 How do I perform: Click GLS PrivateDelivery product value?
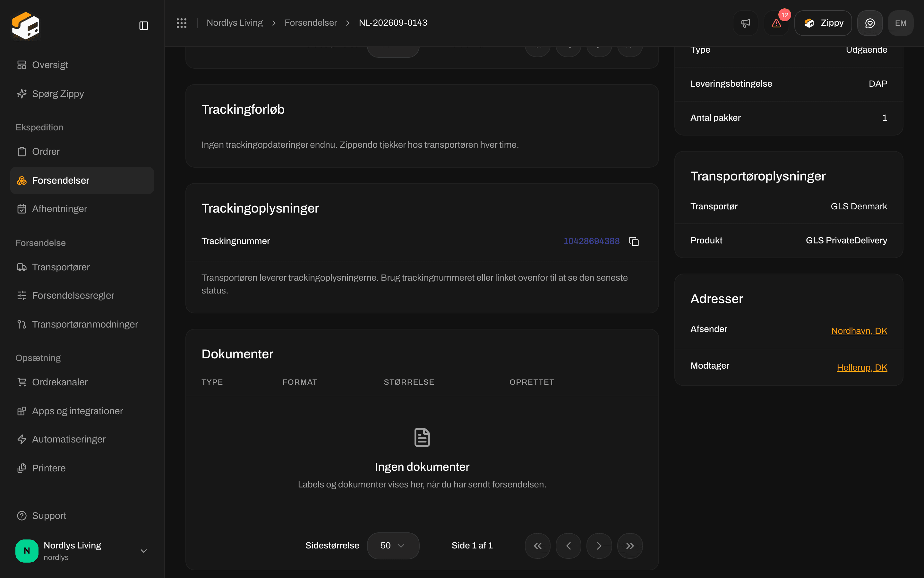846,241
